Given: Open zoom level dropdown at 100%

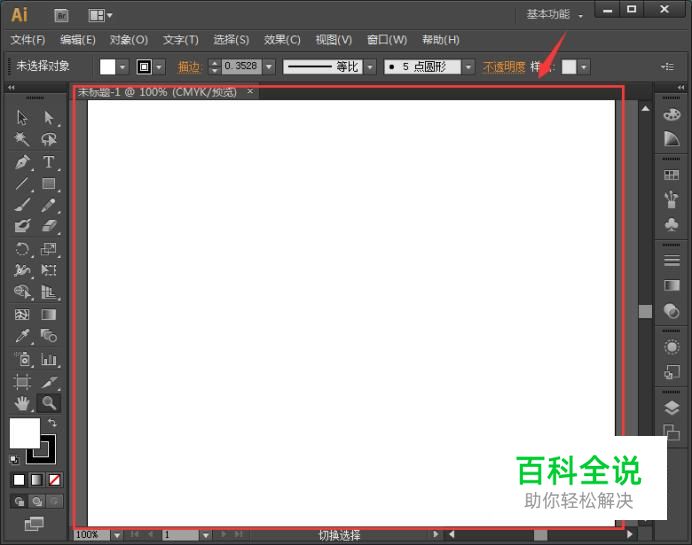Looking at the screenshot, I should 117,535.
